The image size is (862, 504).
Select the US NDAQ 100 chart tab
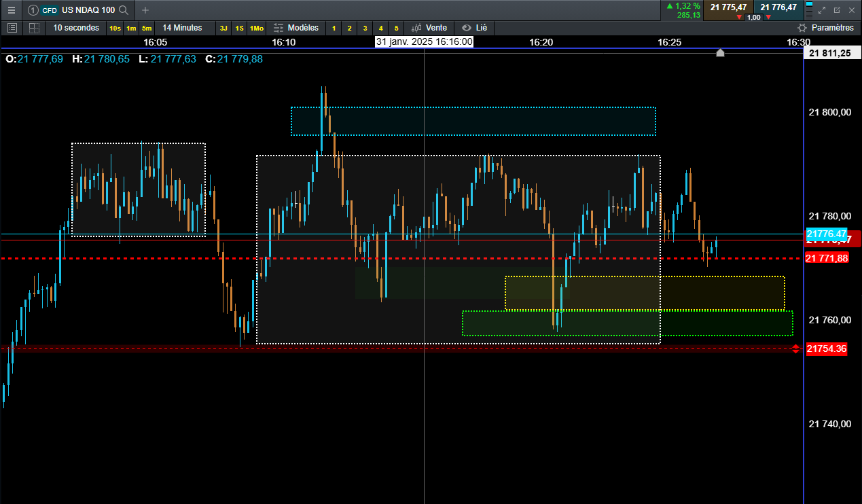(78, 10)
